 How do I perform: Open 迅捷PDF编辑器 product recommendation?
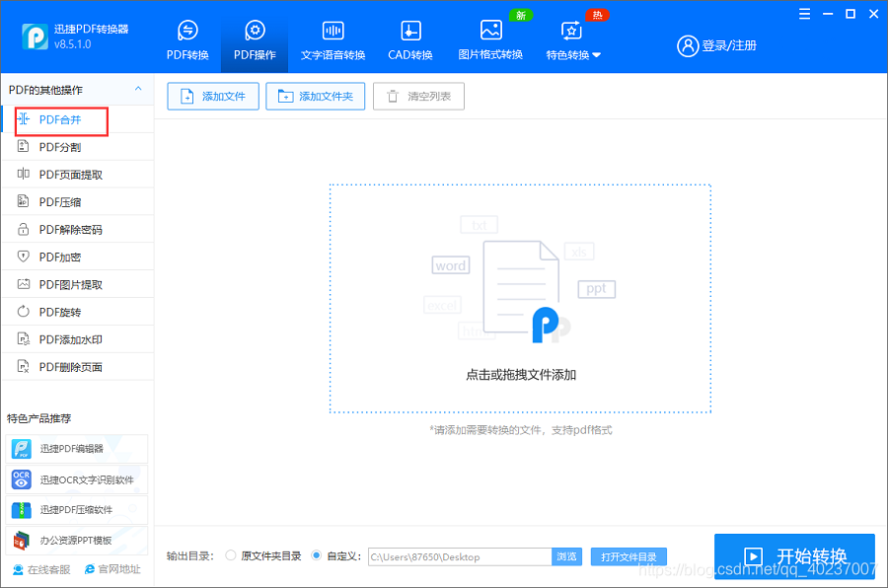76,449
